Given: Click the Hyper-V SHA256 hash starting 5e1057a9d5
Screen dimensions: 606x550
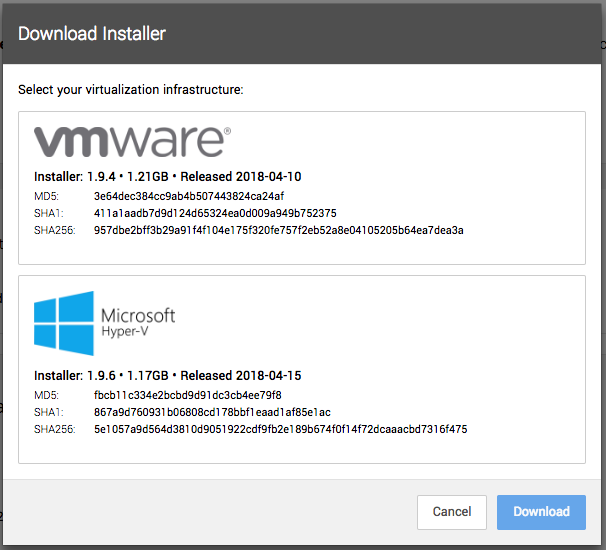Looking at the screenshot, I should [280, 429].
